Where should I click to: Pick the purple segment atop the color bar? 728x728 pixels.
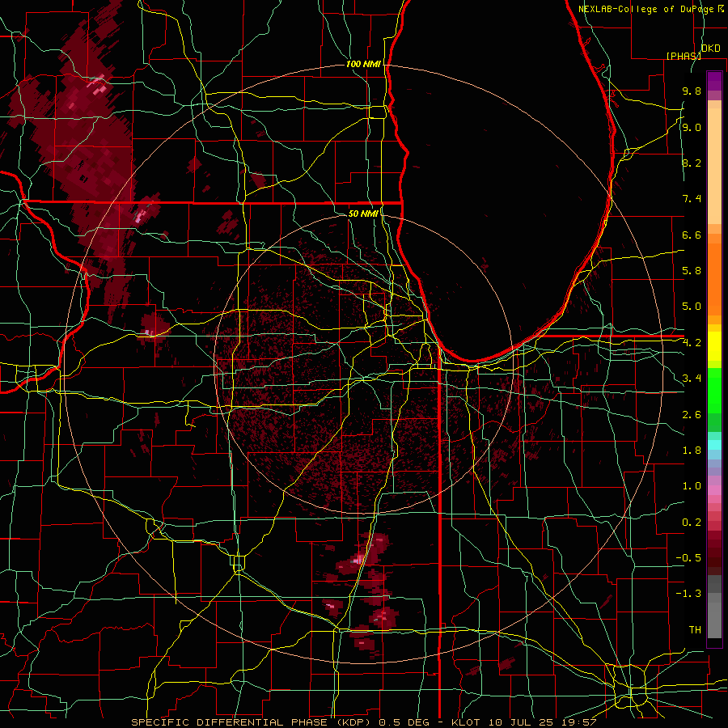coord(714,81)
